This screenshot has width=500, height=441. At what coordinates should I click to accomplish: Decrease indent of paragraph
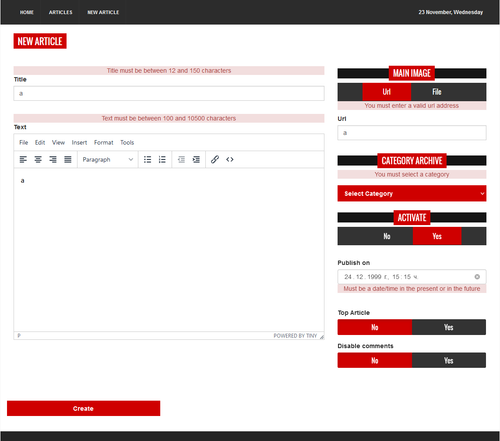click(x=181, y=160)
